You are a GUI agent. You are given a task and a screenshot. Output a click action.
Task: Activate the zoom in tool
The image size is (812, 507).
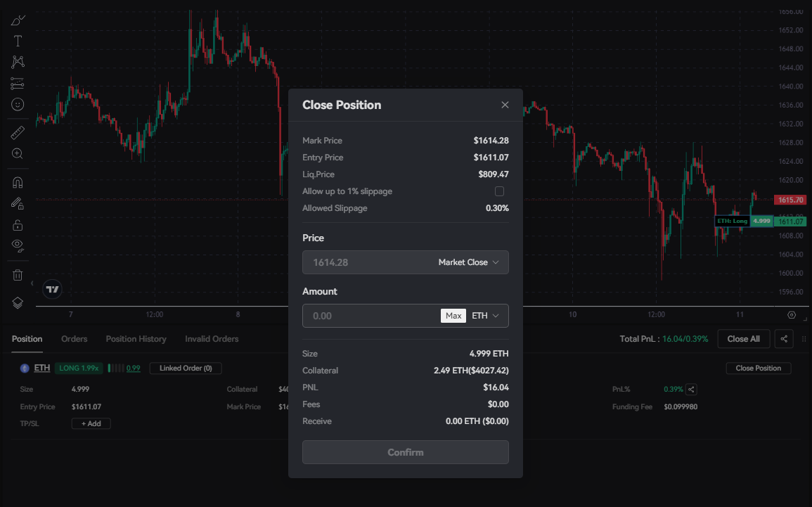[18, 154]
